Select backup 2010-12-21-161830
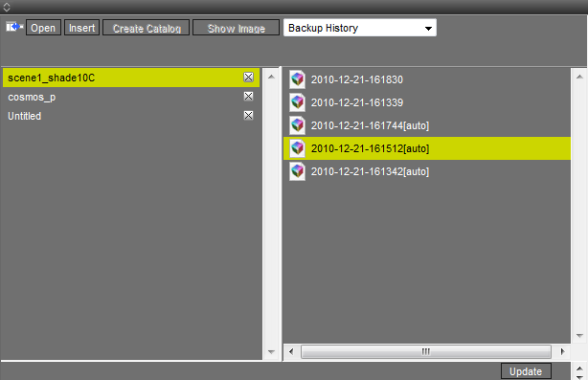The width and height of the screenshot is (588, 380). [427, 79]
